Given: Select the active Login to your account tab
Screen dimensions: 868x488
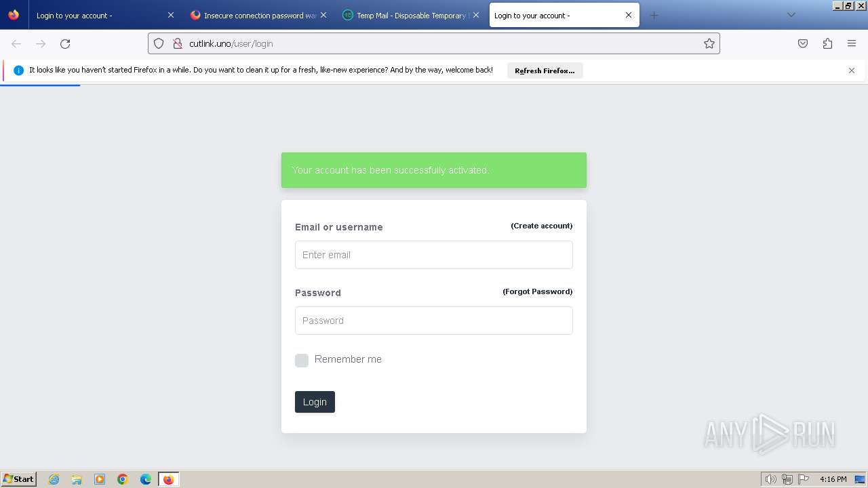Looking at the screenshot, I should click(x=564, y=15).
